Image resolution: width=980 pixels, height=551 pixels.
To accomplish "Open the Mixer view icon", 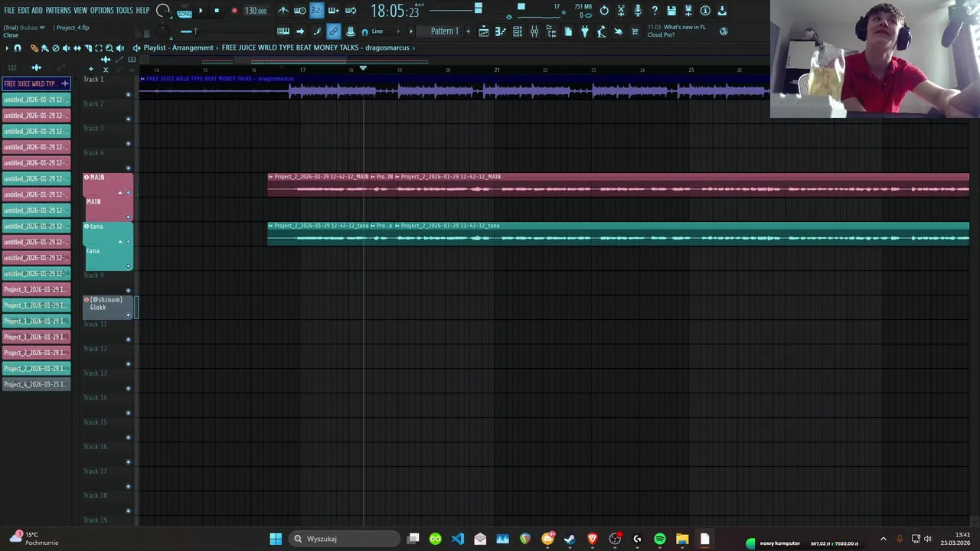I will pos(534,31).
